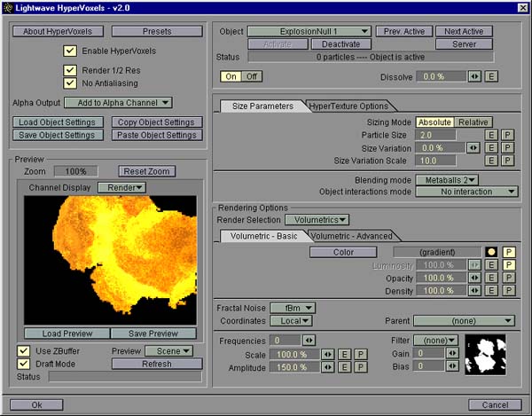532x416 pixels.
Task: Open the Object interactions mode dropdown
Action: tap(467, 192)
